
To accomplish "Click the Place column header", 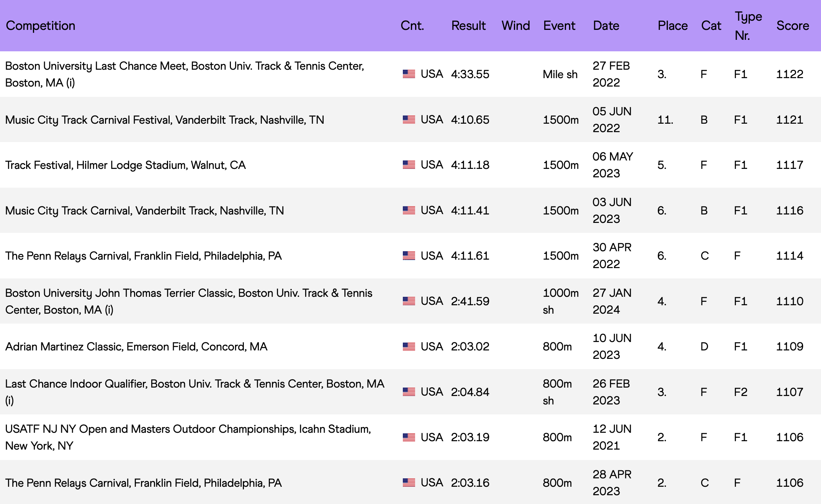I will [672, 26].
